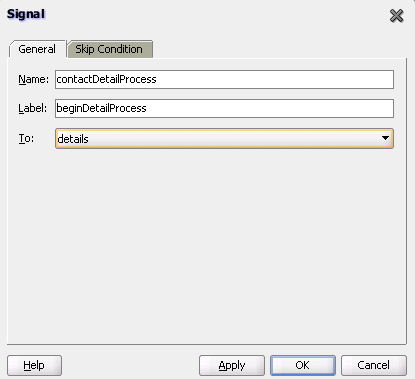Focus the Name input field
The width and height of the screenshot is (415, 379).
[224, 79]
